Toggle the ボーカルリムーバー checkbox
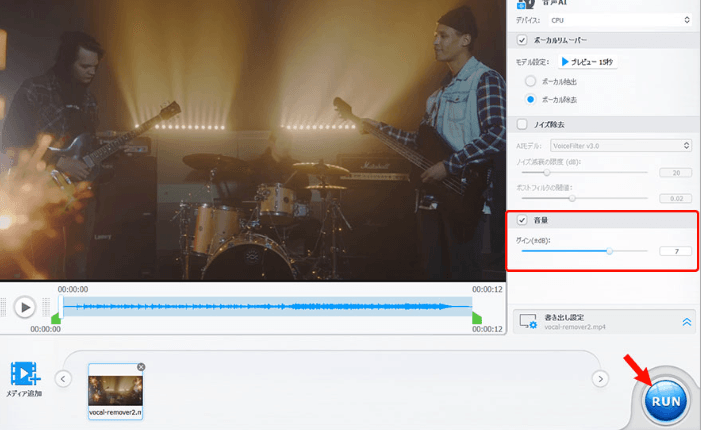 (x=522, y=40)
